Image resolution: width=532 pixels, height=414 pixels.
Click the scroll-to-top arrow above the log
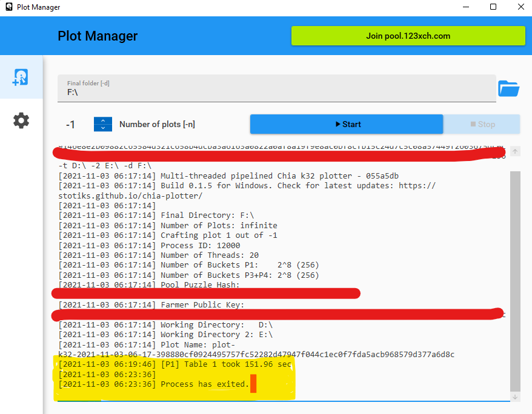pos(515,151)
